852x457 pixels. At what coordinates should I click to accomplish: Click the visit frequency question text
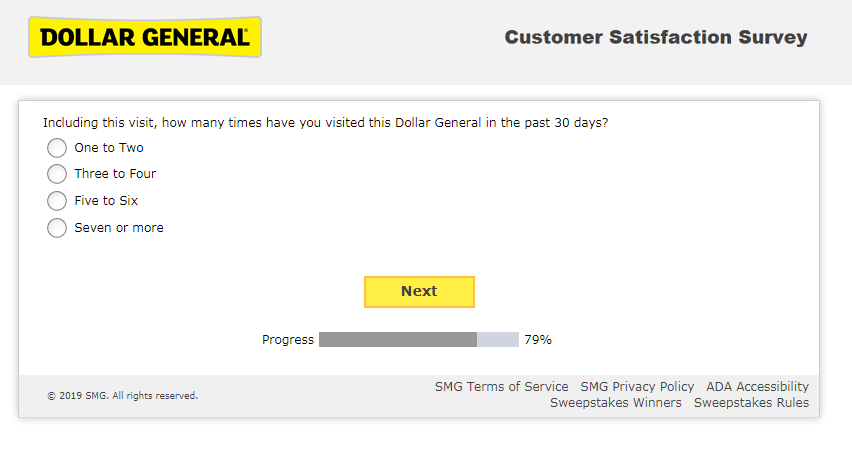(325, 123)
